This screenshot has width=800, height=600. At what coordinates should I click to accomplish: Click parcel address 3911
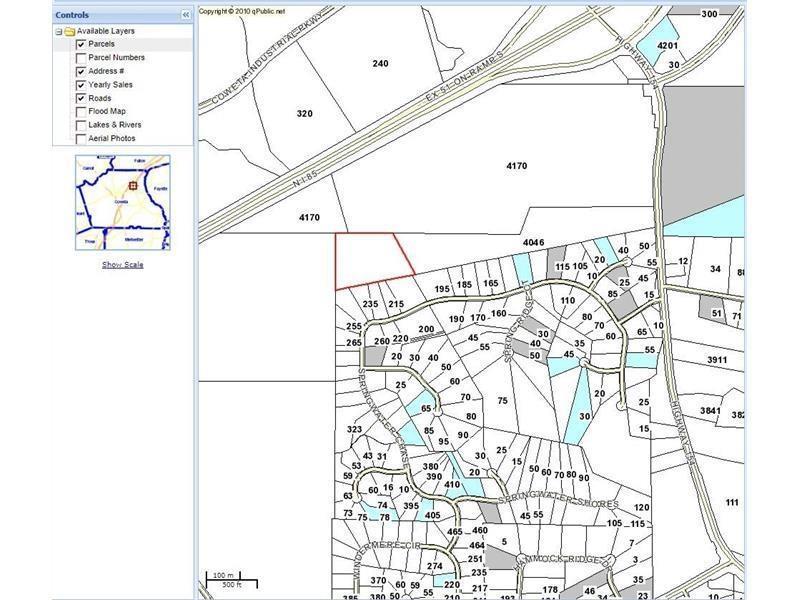point(717,360)
